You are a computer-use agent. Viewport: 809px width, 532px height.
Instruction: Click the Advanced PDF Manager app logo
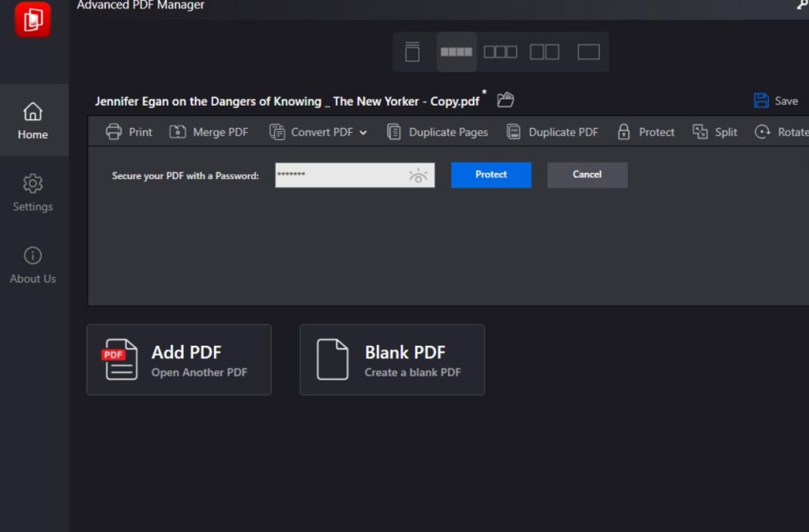[32, 19]
